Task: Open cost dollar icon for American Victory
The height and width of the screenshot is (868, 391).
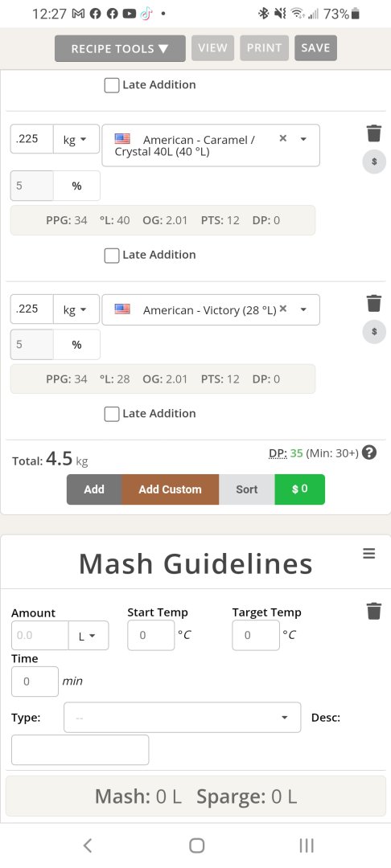Action: coord(374,332)
